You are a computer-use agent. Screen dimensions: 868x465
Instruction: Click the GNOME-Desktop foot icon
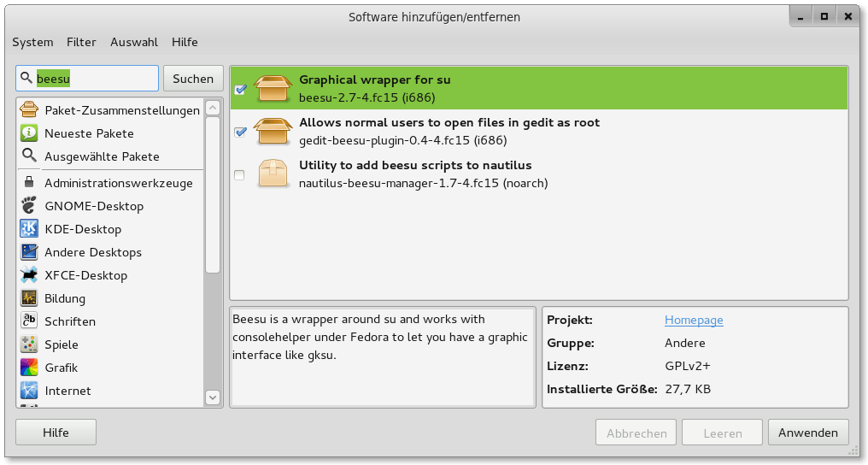coord(29,205)
